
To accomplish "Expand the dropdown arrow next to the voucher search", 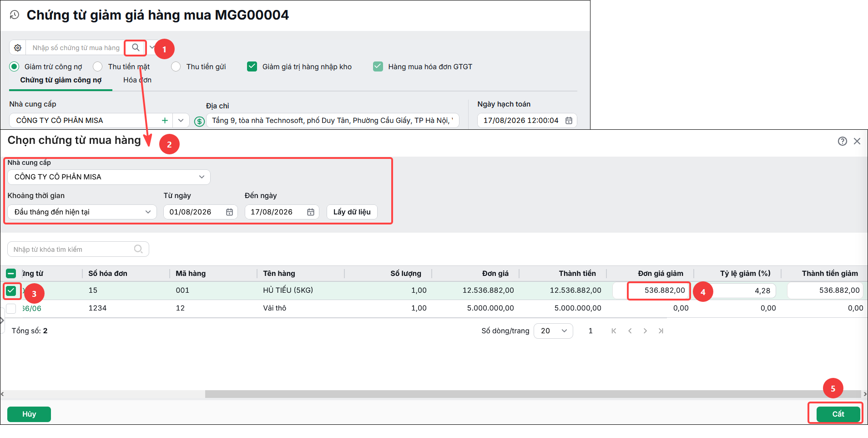I will click(152, 47).
